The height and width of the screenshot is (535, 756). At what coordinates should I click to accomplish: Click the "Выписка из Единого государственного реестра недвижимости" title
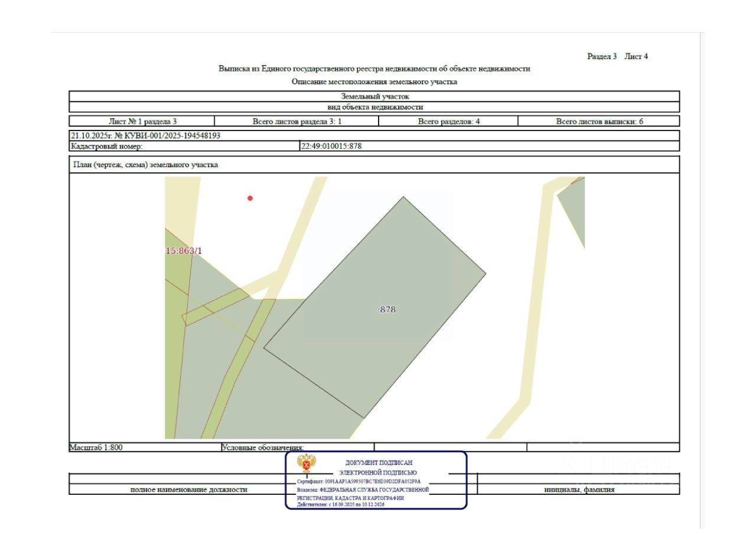(374, 69)
